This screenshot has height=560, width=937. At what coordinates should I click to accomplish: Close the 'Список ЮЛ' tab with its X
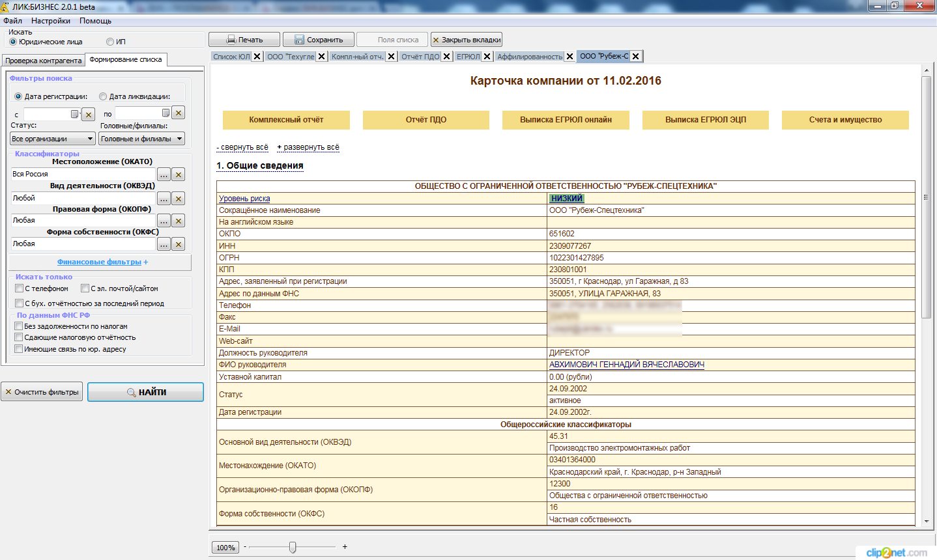257,57
